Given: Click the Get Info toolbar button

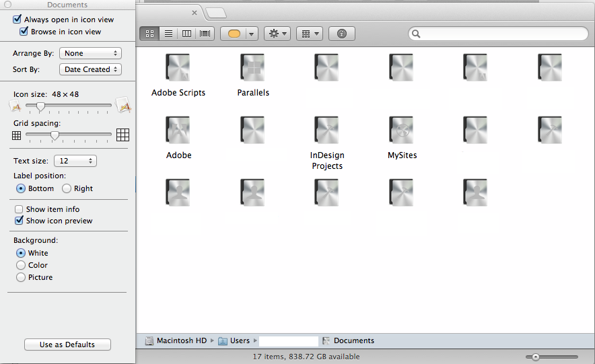Looking at the screenshot, I should 341,34.
